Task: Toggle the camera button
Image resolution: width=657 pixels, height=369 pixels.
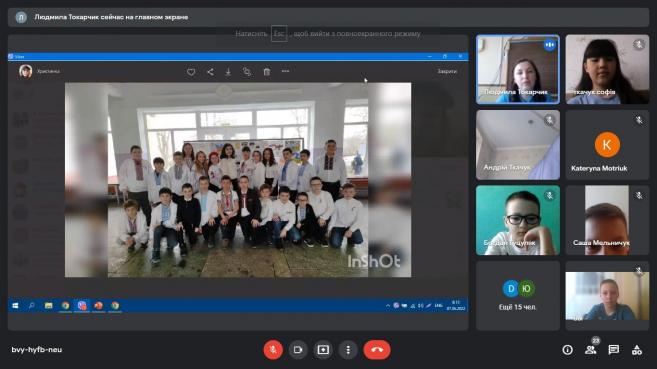Action: tap(298, 349)
